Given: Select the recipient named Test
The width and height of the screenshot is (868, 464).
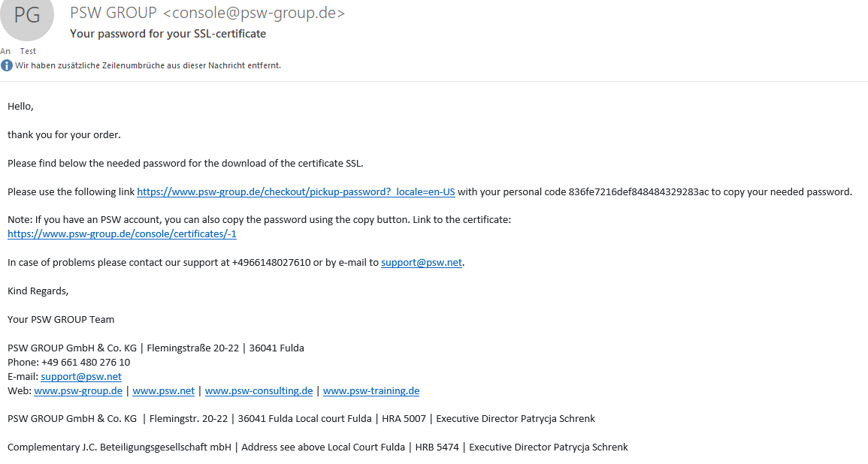Looking at the screenshot, I should (x=28, y=51).
